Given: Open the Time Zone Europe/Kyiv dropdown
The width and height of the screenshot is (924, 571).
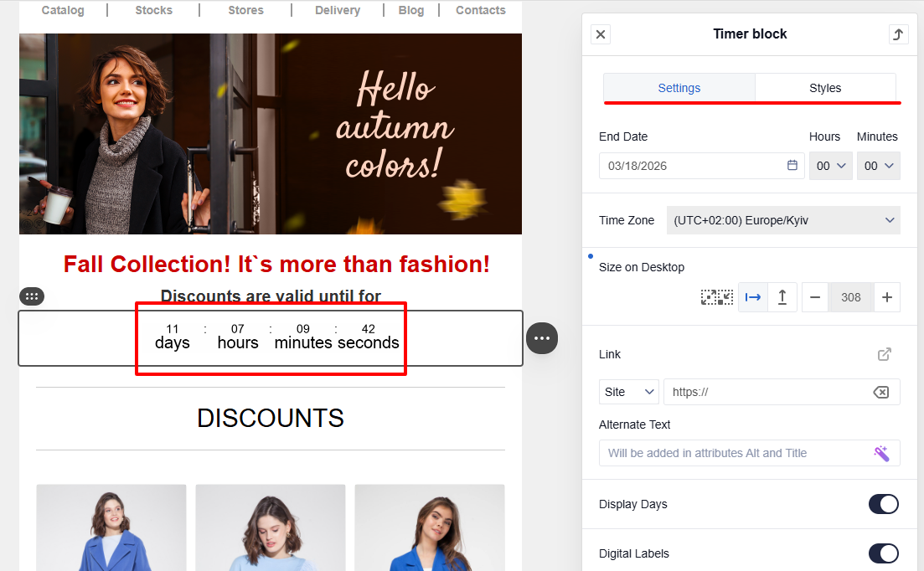Looking at the screenshot, I should click(x=783, y=220).
